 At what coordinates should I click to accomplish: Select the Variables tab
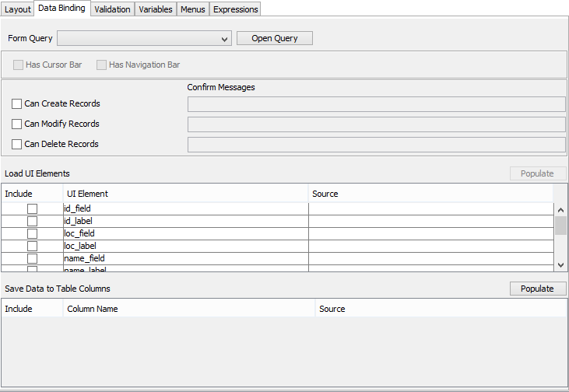(x=156, y=9)
